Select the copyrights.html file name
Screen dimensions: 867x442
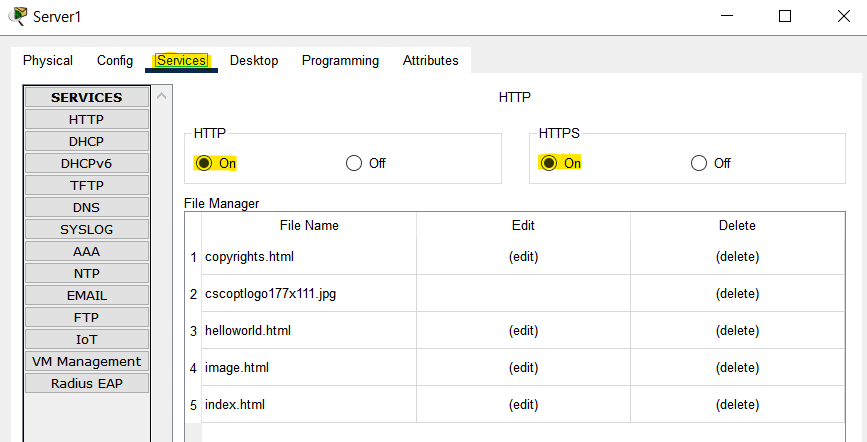point(249,257)
